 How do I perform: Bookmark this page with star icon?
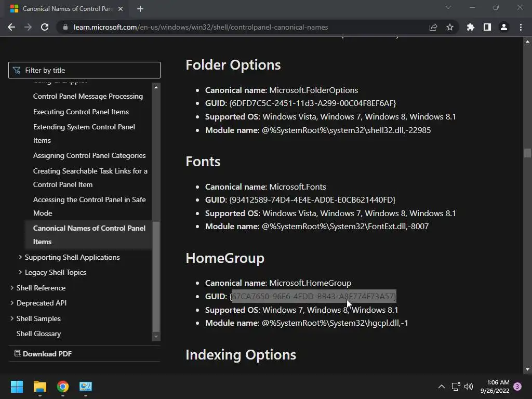450,27
